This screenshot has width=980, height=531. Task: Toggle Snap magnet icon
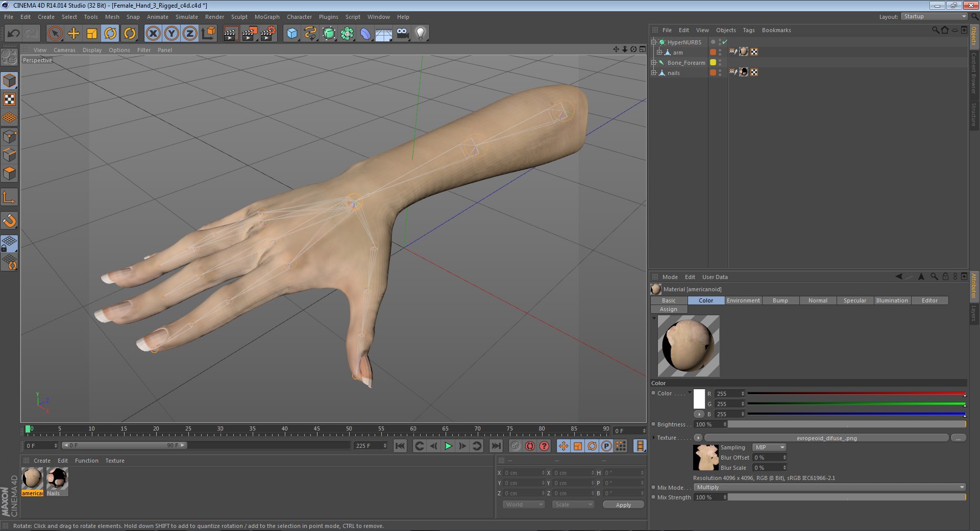9,220
